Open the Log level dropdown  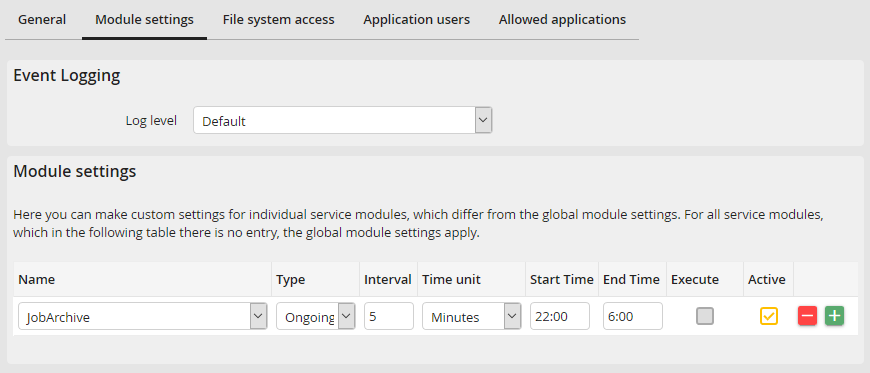[343, 120]
